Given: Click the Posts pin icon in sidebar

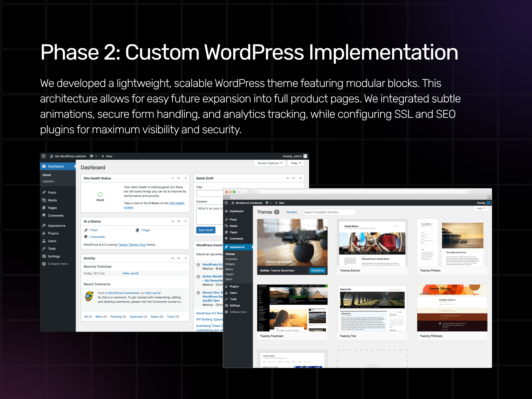Looking at the screenshot, I should [x=44, y=192].
